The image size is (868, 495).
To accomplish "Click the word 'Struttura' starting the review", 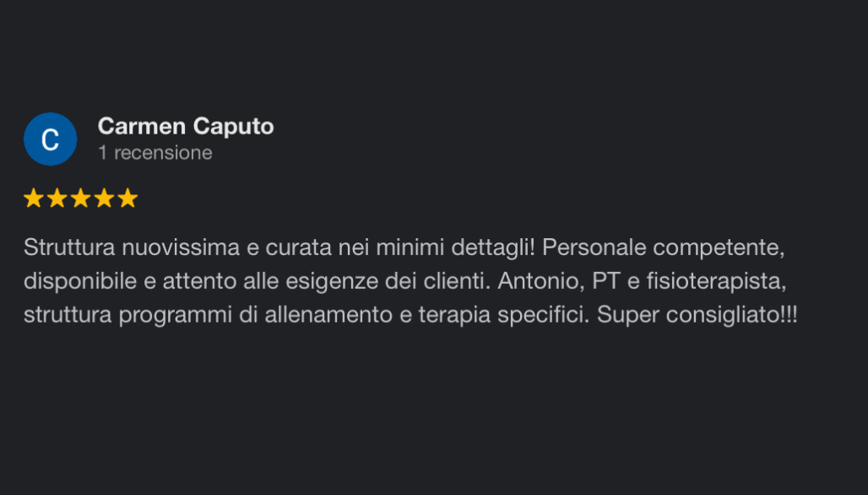I will point(69,247).
